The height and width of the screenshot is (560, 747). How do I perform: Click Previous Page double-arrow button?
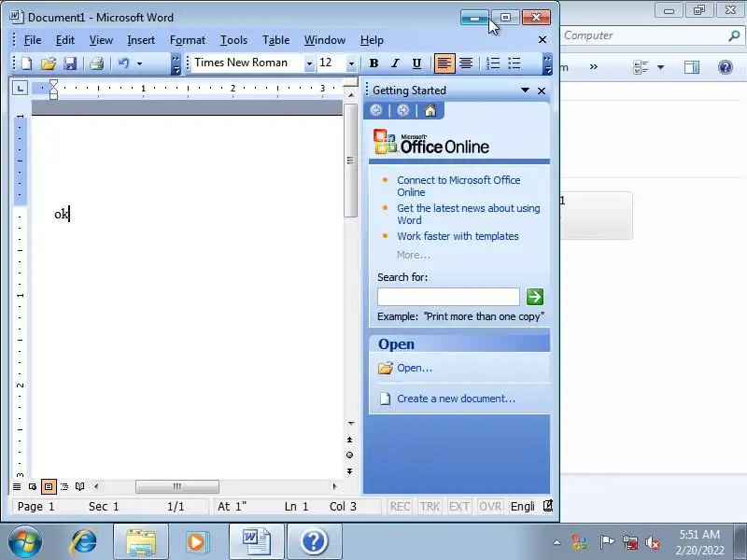click(x=349, y=440)
